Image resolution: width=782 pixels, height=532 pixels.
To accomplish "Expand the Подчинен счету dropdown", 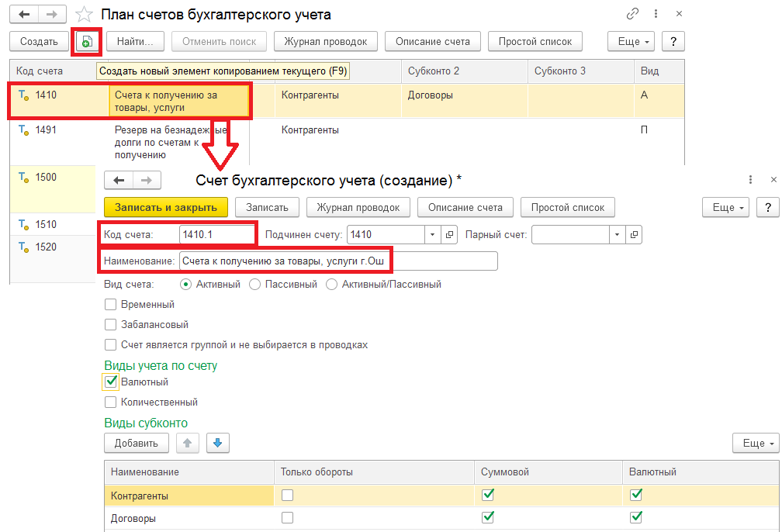I will click(432, 234).
